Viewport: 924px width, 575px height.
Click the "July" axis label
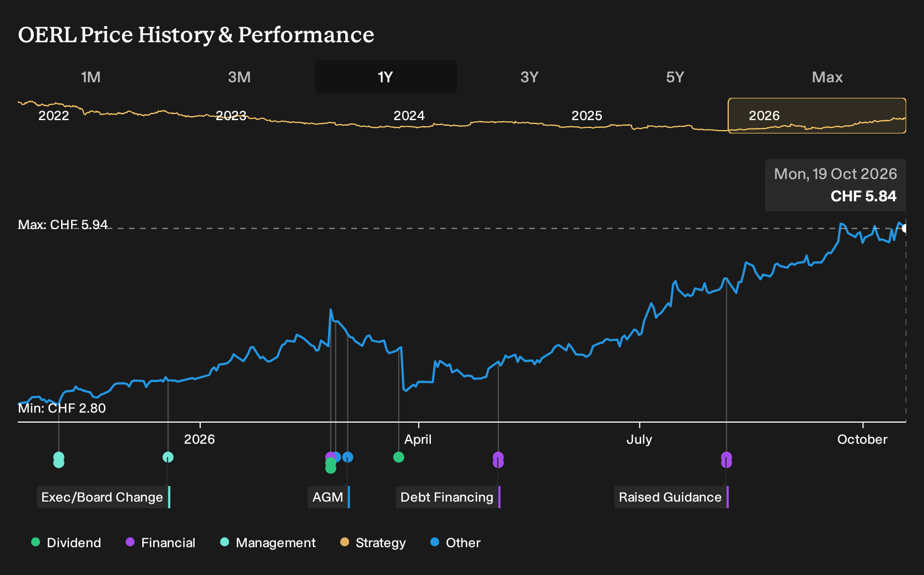click(639, 439)
